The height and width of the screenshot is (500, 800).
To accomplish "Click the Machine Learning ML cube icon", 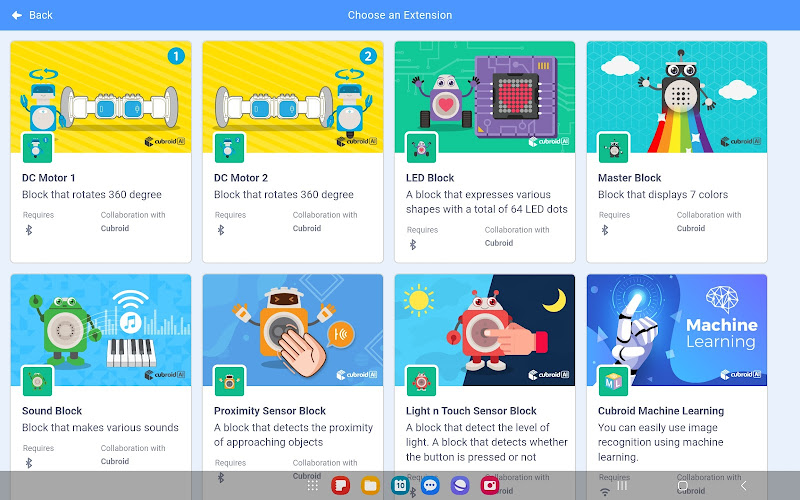I will tap(613, 381).
